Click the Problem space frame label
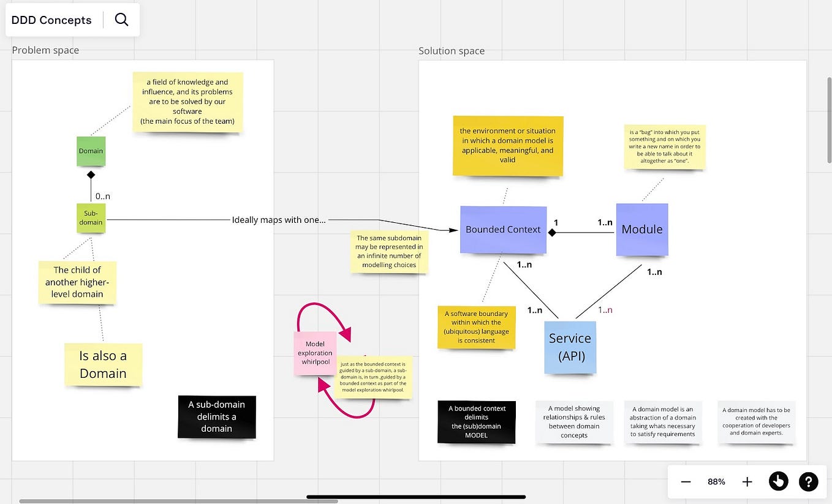832x504 pixels. [x=45, y=50]
